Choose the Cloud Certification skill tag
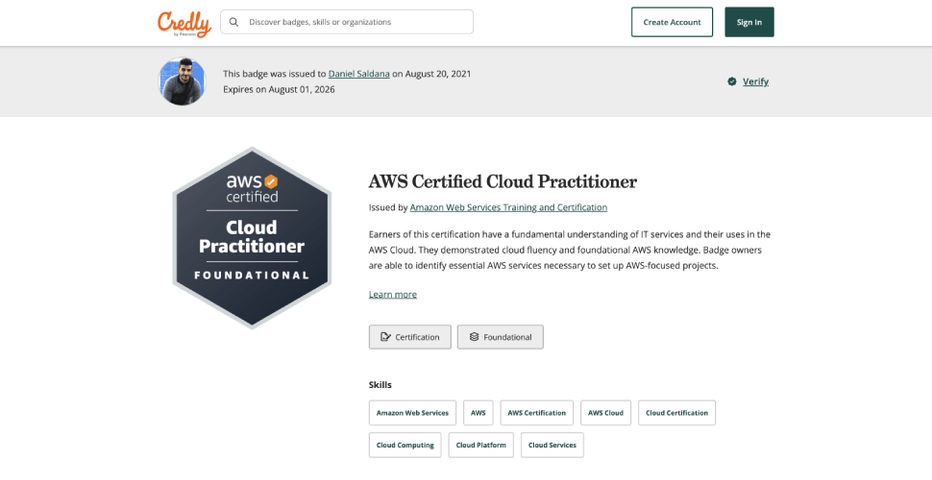The height and width of the screenshot is (480, 932). [676, 413]
